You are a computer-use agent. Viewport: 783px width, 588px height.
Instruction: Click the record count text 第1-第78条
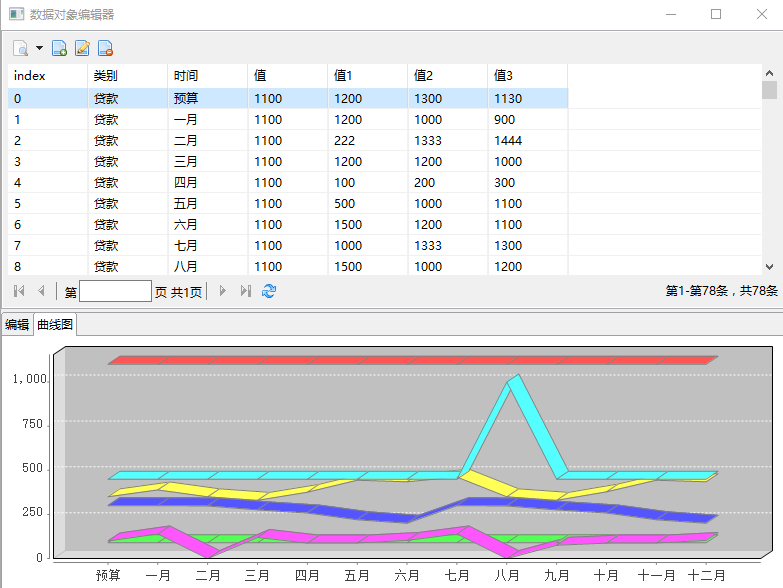[697, 291]
